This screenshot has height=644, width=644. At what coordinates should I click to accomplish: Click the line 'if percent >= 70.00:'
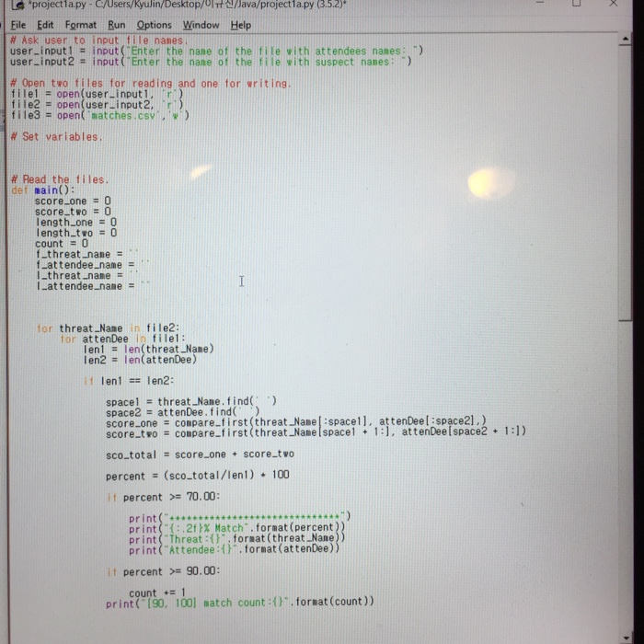tap(163, 497)
